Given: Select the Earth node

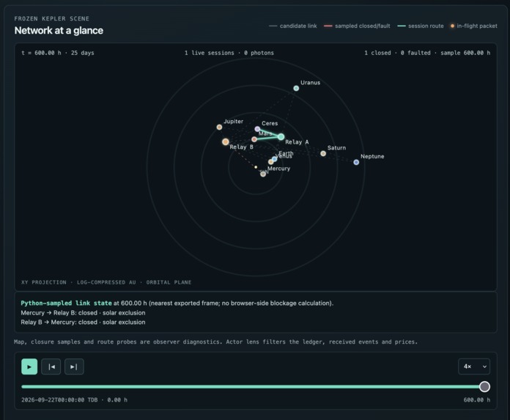Looking at the screenshot, I should point(275,159).
